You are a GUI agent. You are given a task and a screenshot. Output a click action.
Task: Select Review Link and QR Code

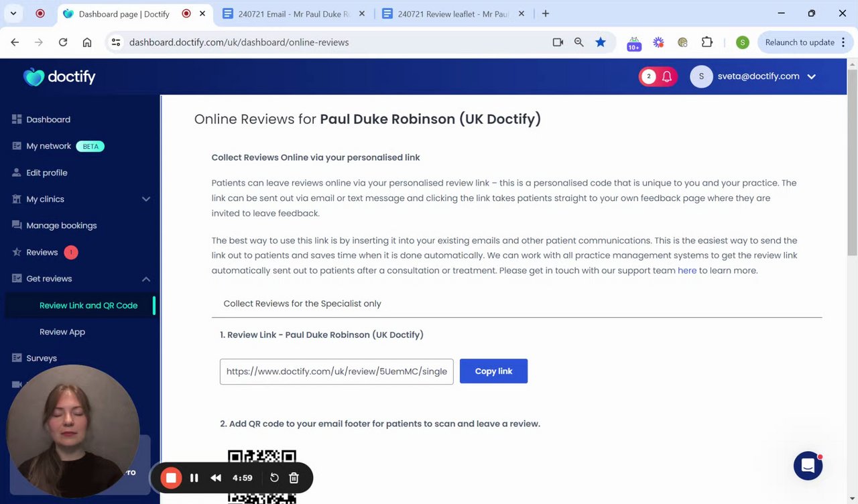pyautogui.click(x=88, y=305)
